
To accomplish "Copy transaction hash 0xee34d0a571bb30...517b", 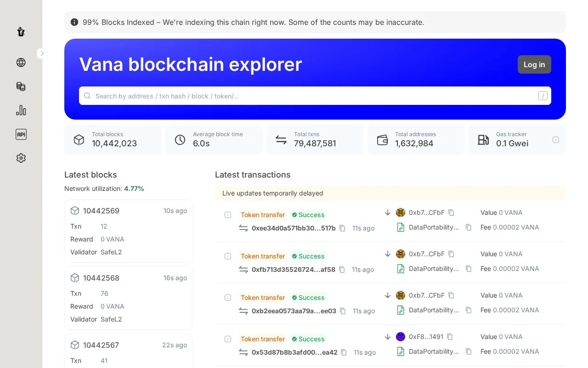I will [342, 228].
